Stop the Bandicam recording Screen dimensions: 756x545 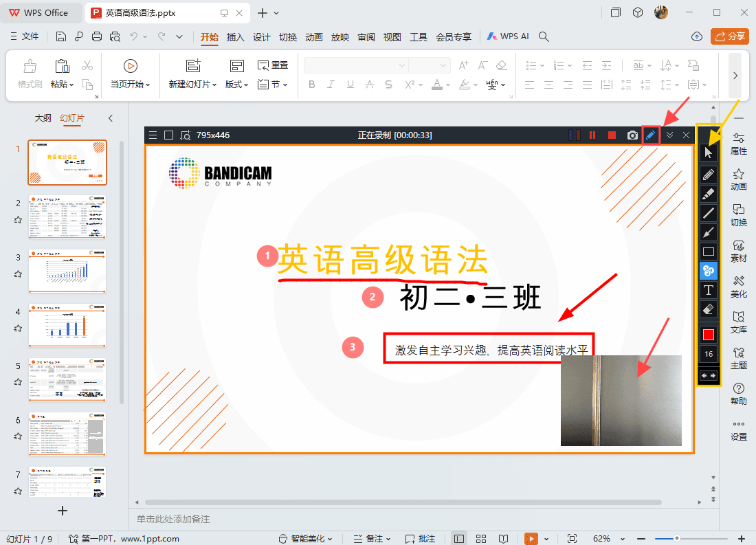(x=611, y=135)
